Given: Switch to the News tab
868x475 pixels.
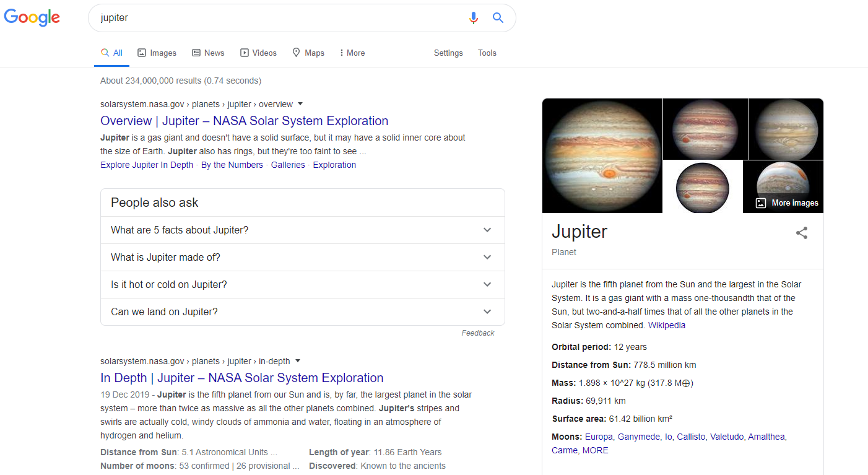Looking at the screenshot, I should pyautogui.click(x=208, y=53).
